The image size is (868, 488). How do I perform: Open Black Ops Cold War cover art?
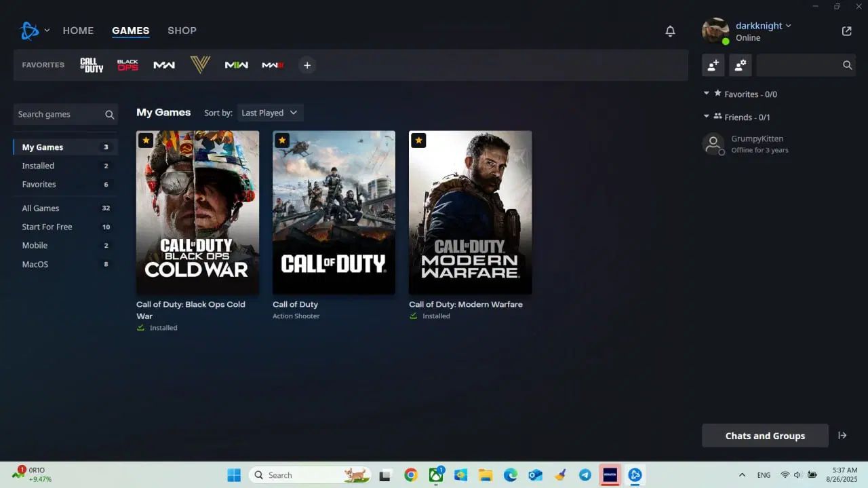tap(197, 212)
